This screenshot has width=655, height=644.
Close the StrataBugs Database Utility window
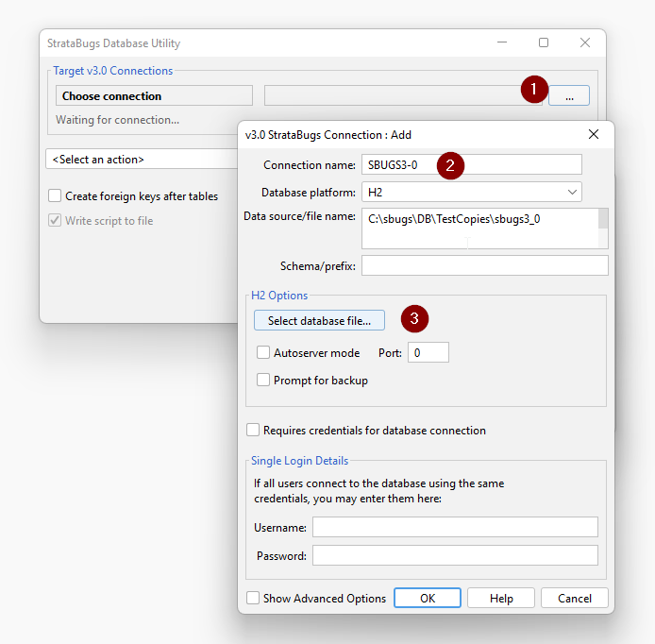pyautogui.click(x=585, y=42)
